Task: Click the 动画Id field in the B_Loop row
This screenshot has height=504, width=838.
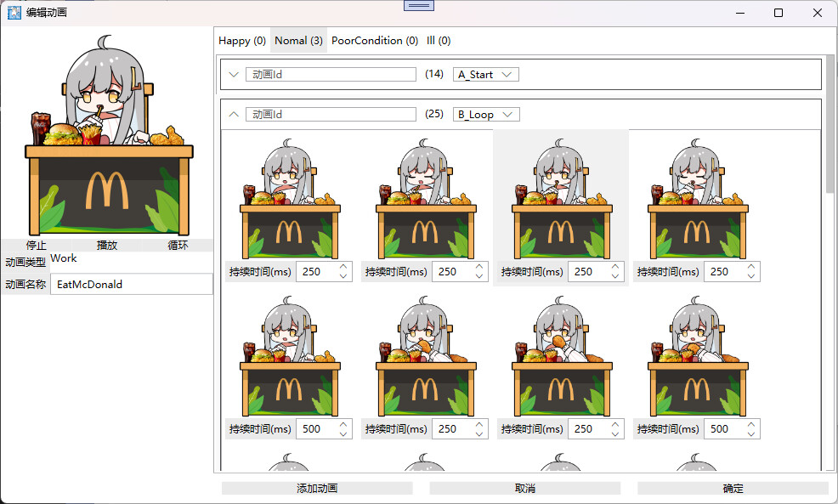Action: (331, 115)
